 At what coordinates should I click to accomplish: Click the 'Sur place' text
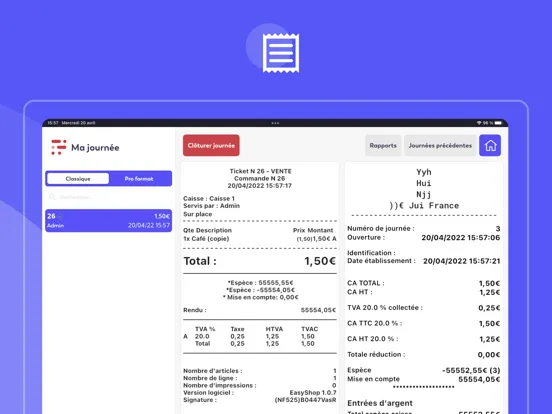(197, 214)
